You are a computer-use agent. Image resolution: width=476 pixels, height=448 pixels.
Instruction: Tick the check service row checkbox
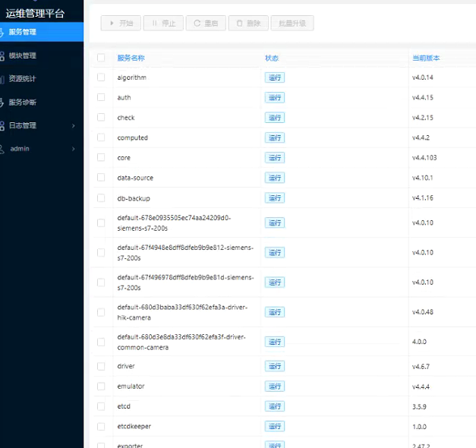(101, 118)
